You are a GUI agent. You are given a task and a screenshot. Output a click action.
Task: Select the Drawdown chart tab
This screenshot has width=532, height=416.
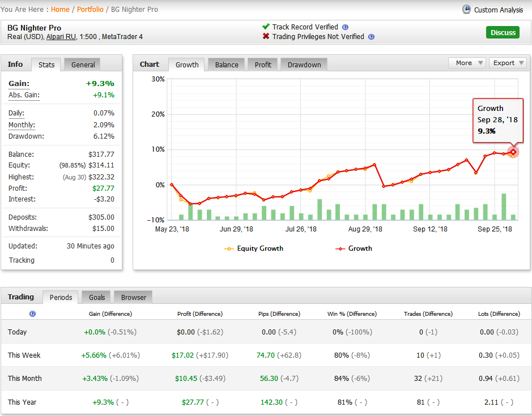pyautogui.click(x=304, y=65)
